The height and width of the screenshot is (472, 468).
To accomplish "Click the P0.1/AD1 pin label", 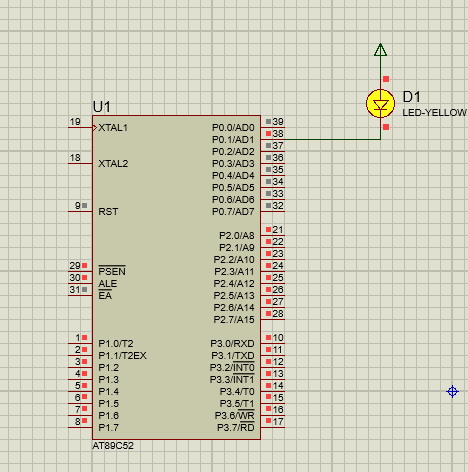I will click(233, 140).
